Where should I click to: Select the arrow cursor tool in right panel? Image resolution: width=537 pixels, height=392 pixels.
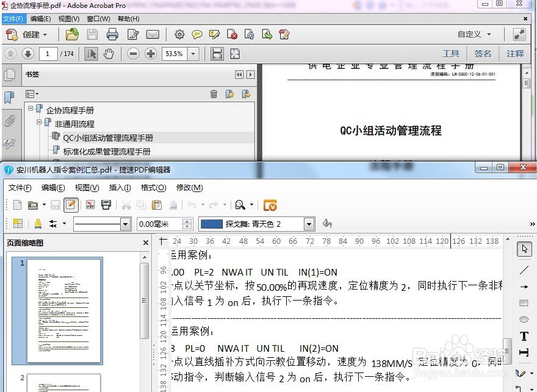tap(525, 249)
